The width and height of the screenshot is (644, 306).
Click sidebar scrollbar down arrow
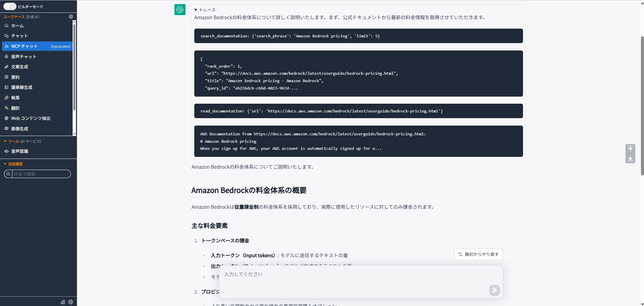point(74,134)
